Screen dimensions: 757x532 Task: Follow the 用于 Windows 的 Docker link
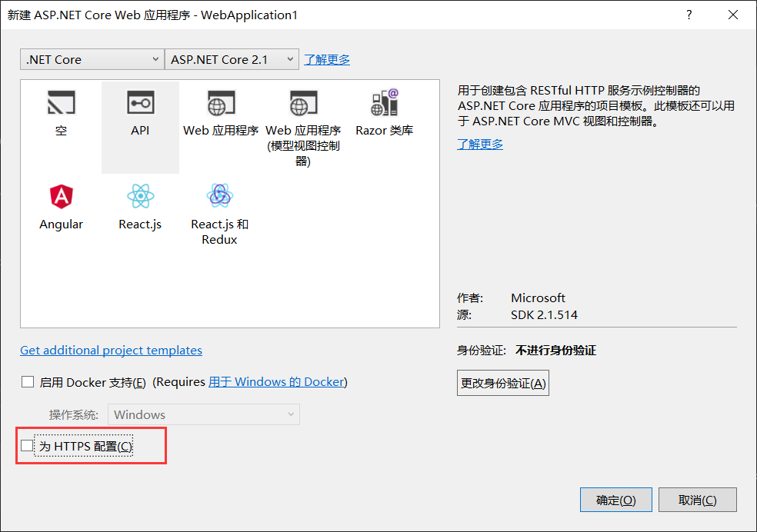click(x=277, y=382)
